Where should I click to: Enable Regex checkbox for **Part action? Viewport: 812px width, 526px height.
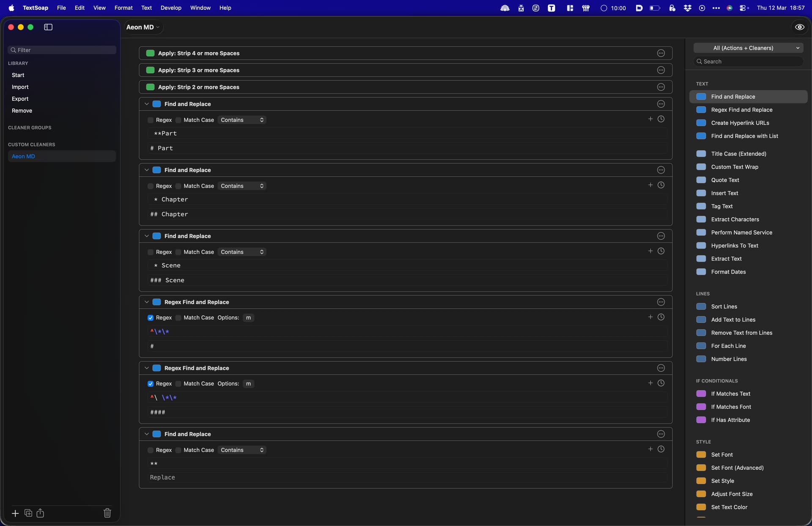(x=151, y=120)
